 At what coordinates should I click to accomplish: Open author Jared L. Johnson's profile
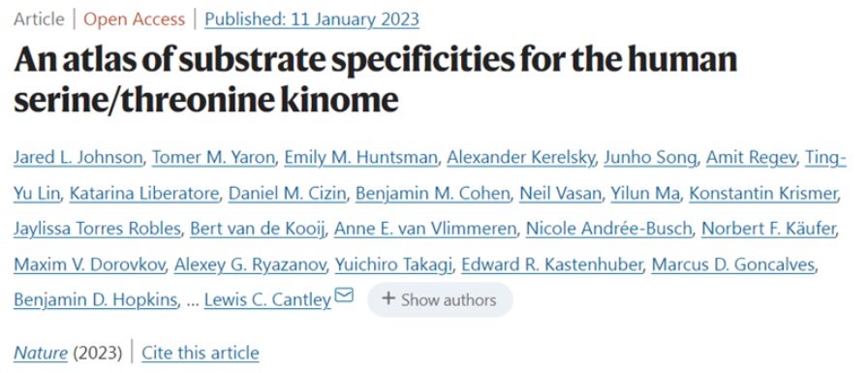(x=78, y=158)
